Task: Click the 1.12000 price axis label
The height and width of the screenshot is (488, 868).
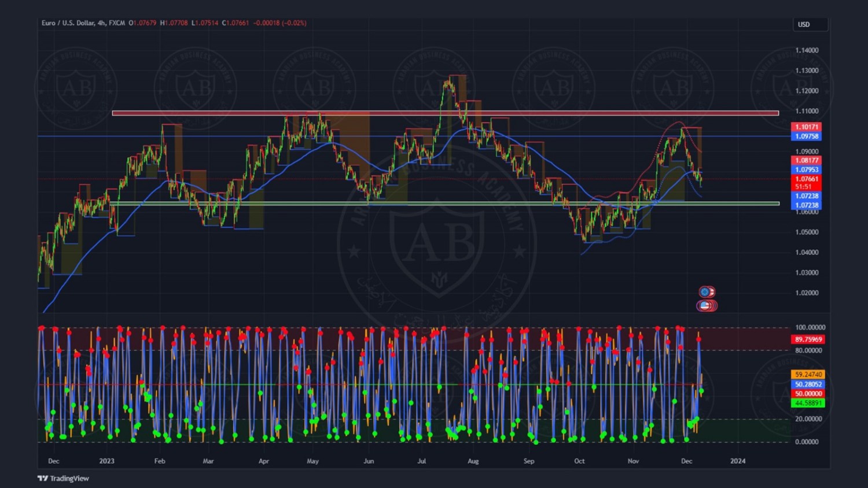Action: click(x=807, y=91)
